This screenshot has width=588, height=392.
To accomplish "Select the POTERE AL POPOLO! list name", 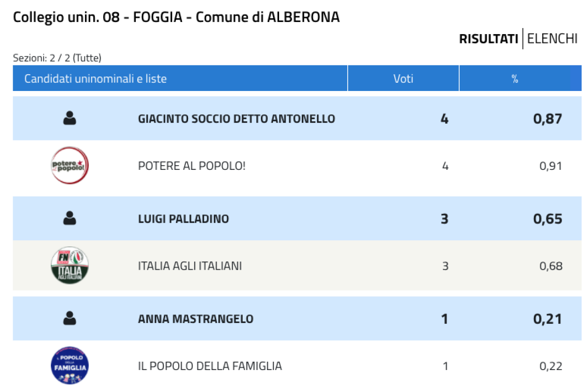I will [x=192, y=166].
